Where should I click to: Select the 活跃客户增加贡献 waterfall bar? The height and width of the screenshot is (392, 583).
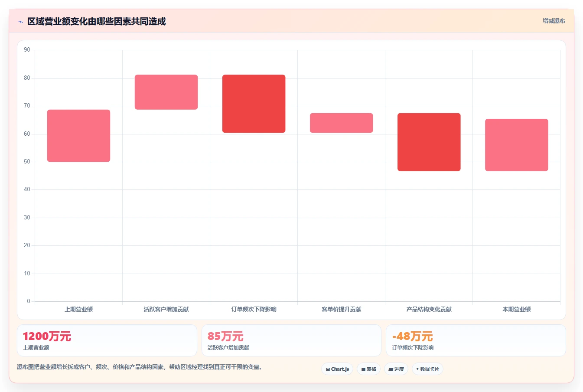[x=166, y=92]
